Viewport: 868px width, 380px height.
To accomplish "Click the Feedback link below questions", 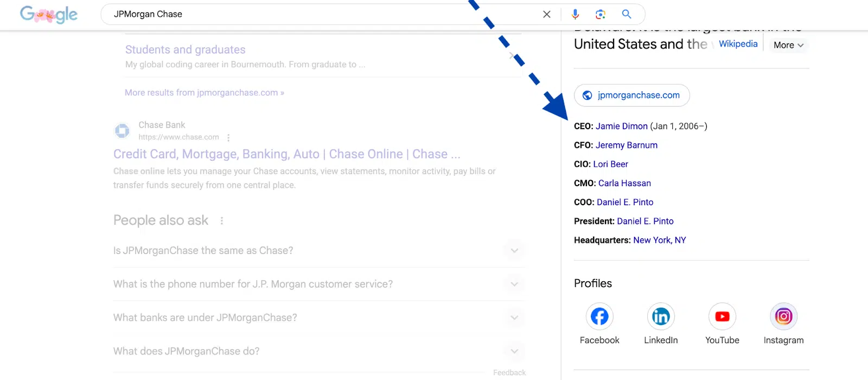I will 509,372.
